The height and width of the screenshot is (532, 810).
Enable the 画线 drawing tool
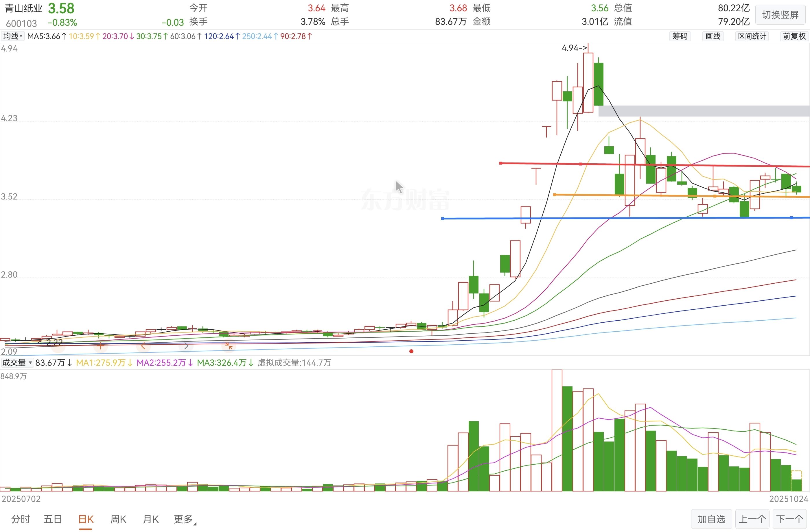pos(713,36)
